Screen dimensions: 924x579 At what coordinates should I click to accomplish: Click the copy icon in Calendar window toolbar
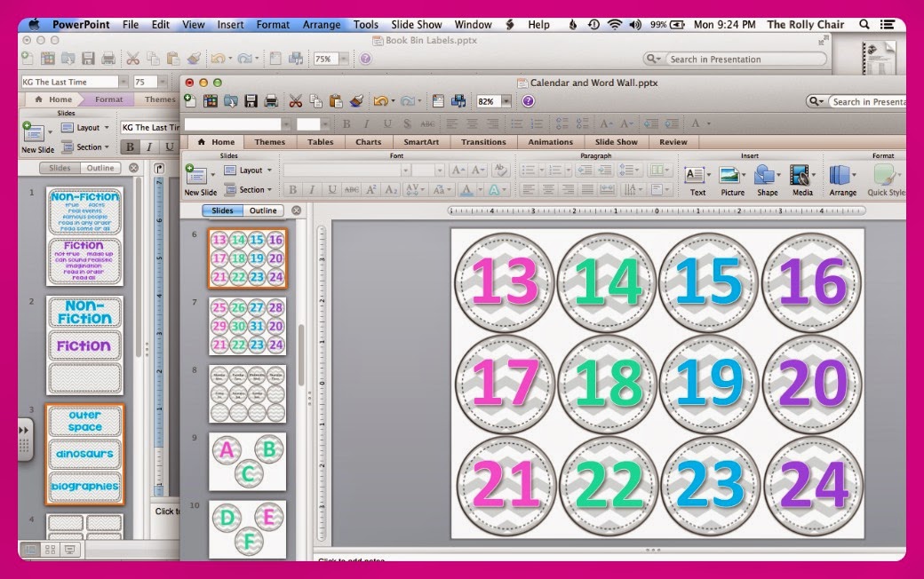click(316, 101)
